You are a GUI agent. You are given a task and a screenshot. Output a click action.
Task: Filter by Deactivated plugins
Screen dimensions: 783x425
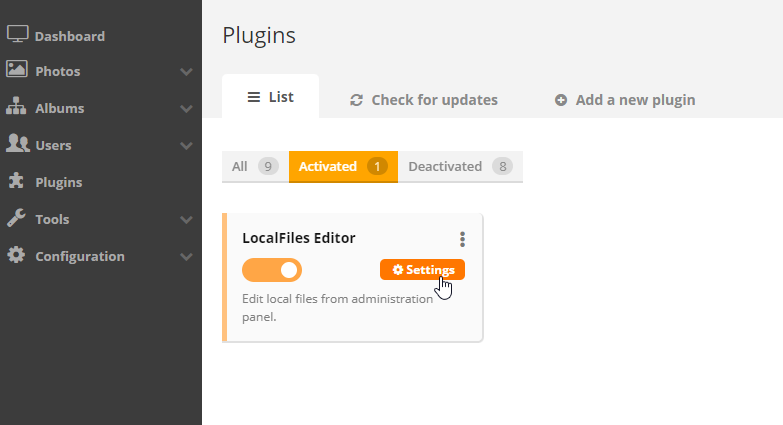coord(459,167)
